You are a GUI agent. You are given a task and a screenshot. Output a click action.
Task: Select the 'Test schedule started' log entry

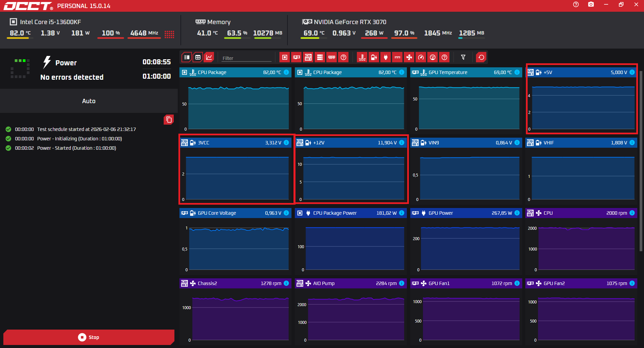pyautogui.click(x=87, y=129)
